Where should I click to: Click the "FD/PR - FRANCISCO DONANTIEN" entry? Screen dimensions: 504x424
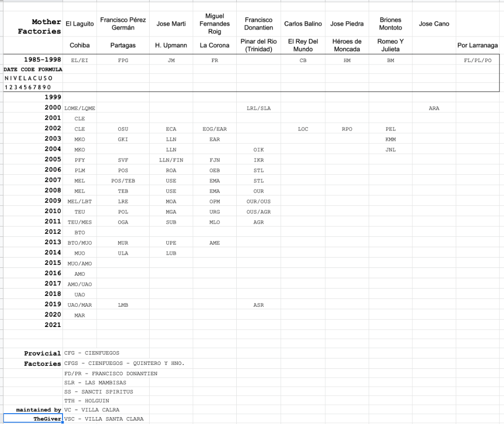[x=111, y=373]
